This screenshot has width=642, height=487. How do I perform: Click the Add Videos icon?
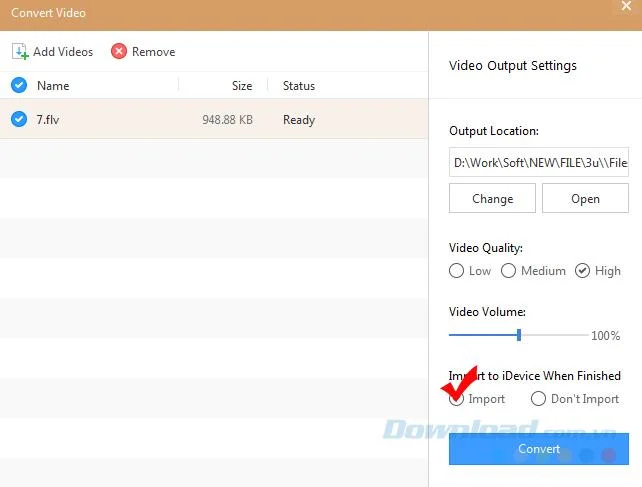[x=20, y=52]
